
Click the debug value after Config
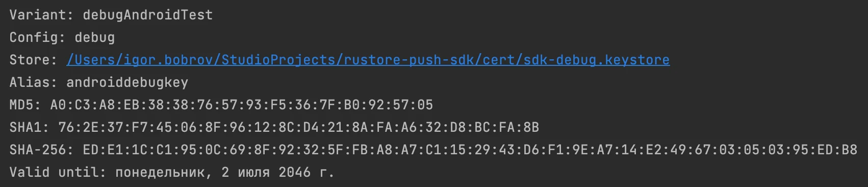tap(95, 37)
